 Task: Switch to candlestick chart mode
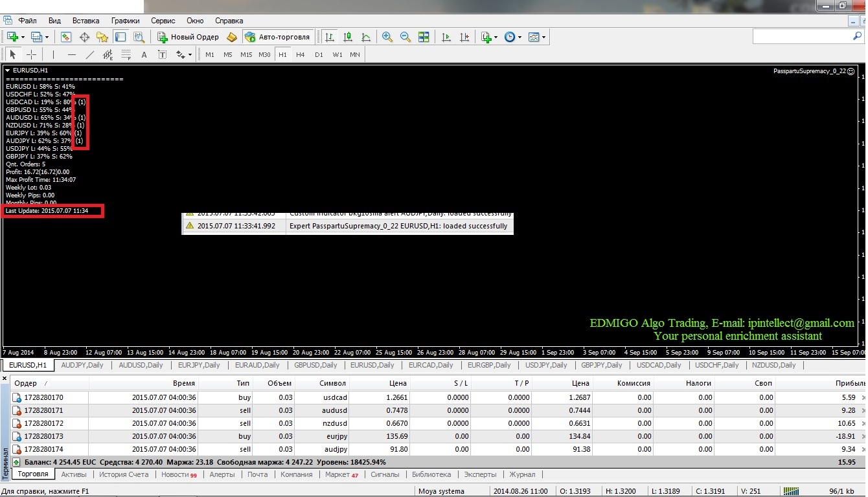tap(348, 37)
